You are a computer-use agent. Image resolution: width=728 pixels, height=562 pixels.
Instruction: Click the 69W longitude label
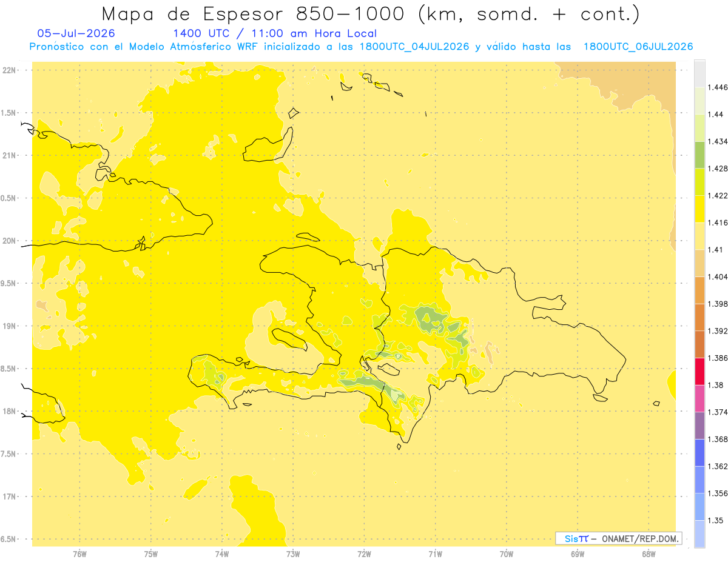[x=578, y=555]
